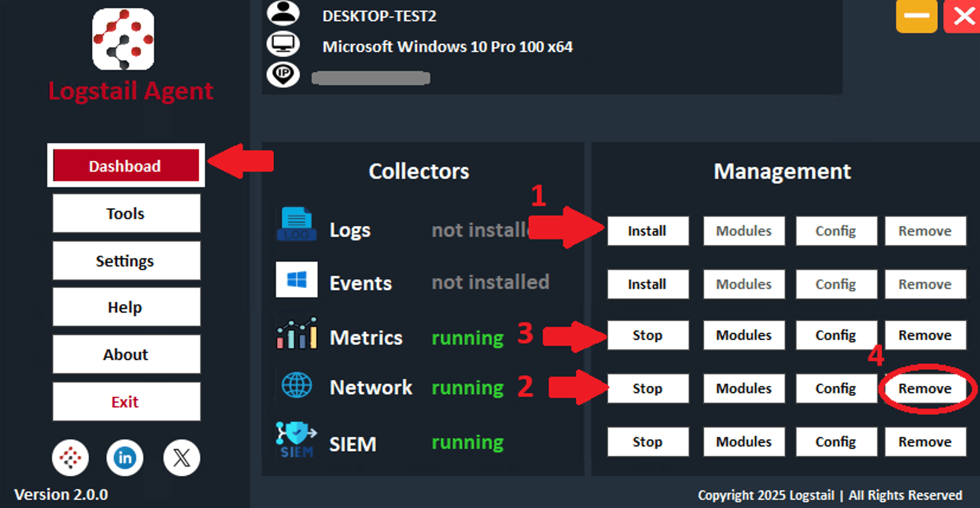The width and height of the screenshot is (980, 508).
Task: Minimize the window with the orange button
Action: pos(917,16)
